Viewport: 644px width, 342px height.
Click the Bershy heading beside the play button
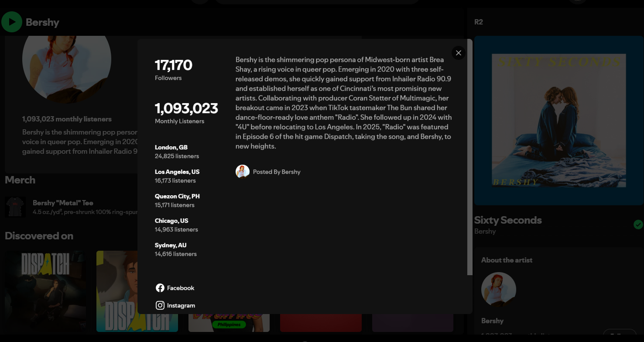click(42, 22)
